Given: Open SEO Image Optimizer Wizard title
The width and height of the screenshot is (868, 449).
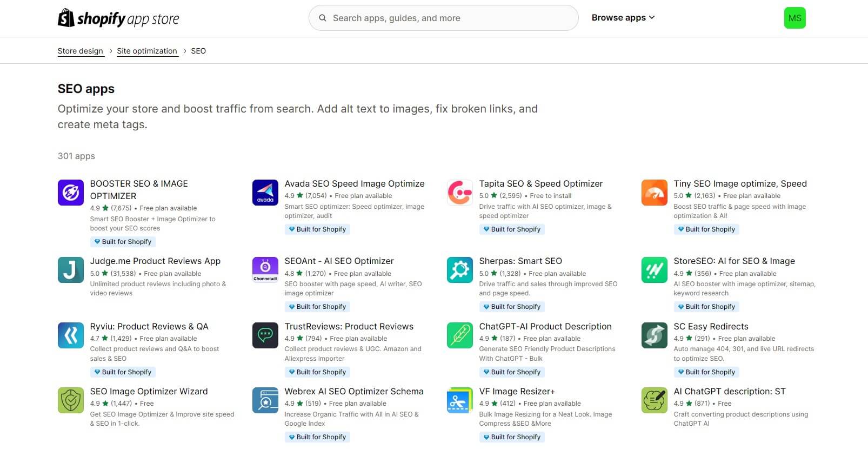Looking at the screenshot, I should [149, 392].
